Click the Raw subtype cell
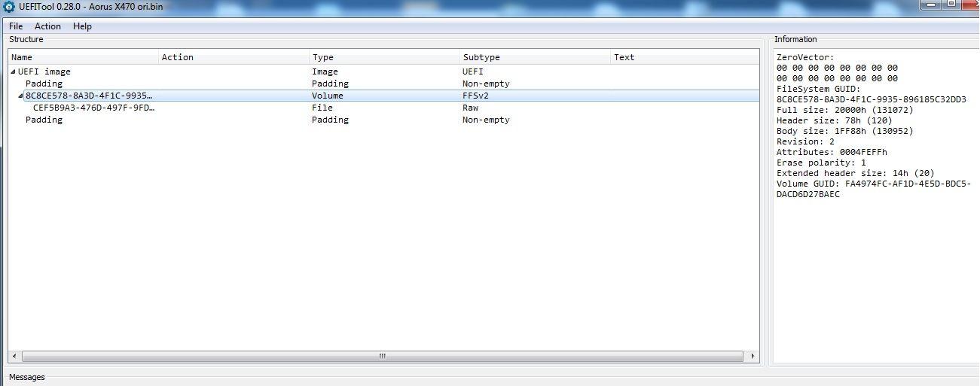The height and width of the screenshot is (386, 980). [x=471, y=108]
